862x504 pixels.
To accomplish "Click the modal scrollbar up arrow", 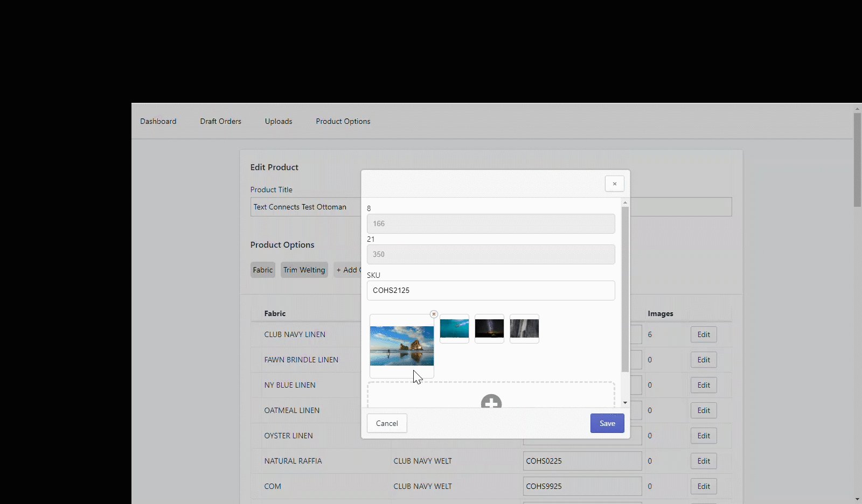I will [625, 203].
